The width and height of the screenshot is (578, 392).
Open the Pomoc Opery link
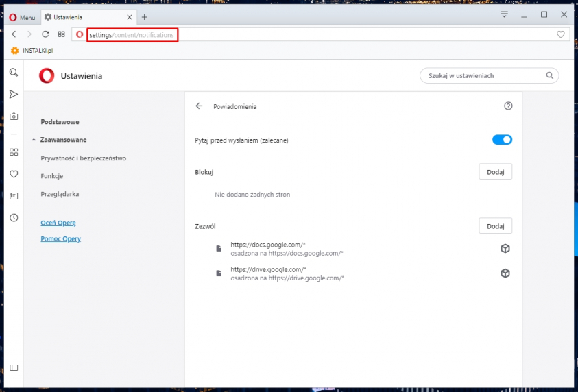pyautogui.click(x=61, y=239)
